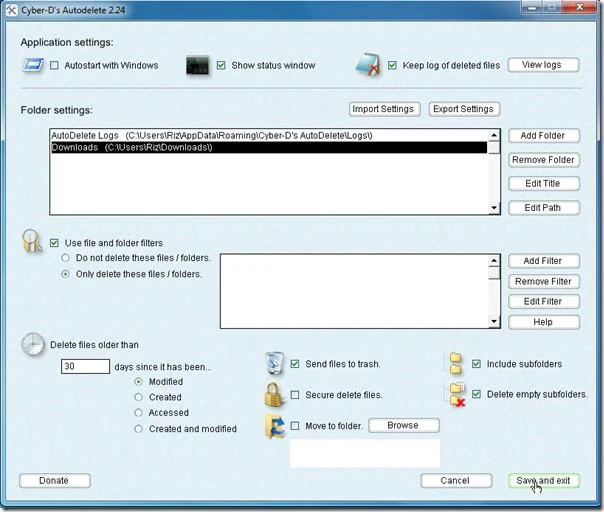Select the Created radio button
Image resolution: width=604 pixels, height=512 pixels.
[138, 397]
